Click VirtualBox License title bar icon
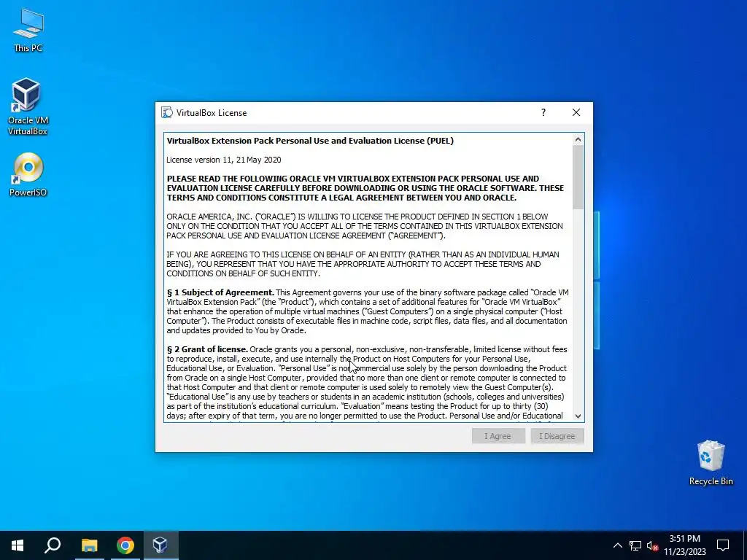This screenshot has width=747, height=560. point(167,112)
